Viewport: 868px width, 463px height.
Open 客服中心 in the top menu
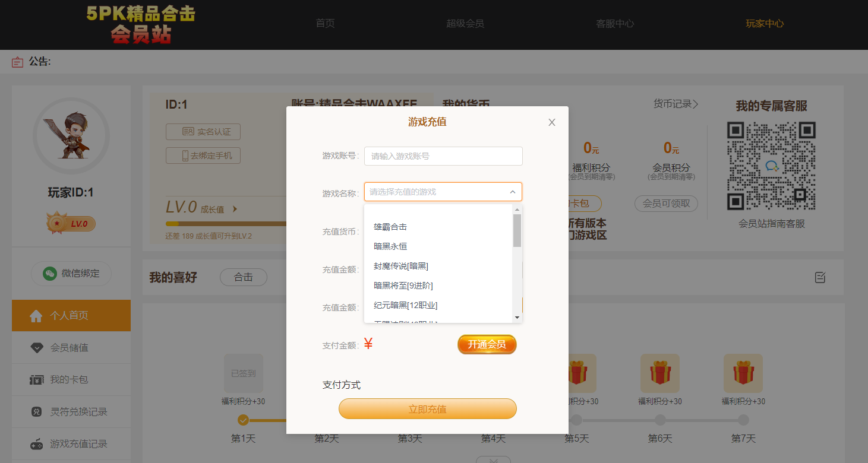coord(615,24)
